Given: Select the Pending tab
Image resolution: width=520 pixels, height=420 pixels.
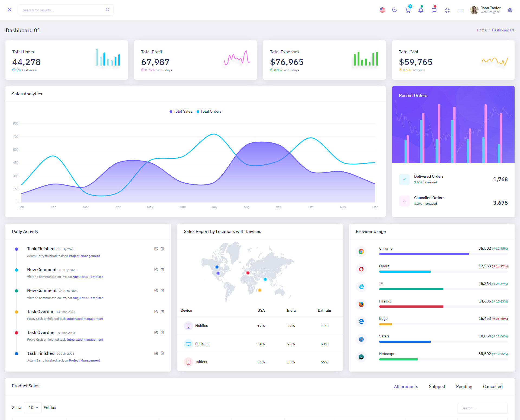Looking at the screenshot, I should 464,386.
